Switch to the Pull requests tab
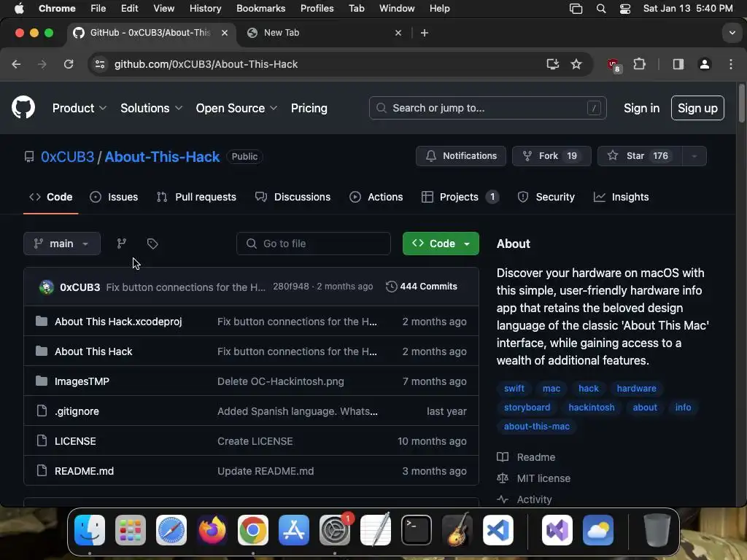Viewport: 747px width, 560px height. [196, 197]
